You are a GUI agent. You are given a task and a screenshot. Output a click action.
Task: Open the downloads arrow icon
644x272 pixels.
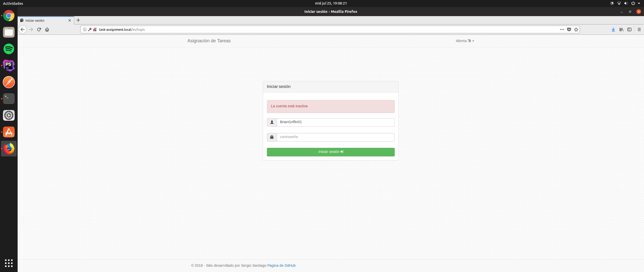[x=613, y=29]
